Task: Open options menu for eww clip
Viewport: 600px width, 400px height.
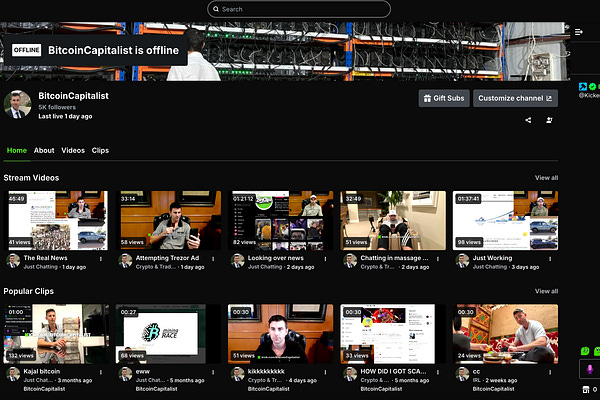Action: [x=213, y=372]
